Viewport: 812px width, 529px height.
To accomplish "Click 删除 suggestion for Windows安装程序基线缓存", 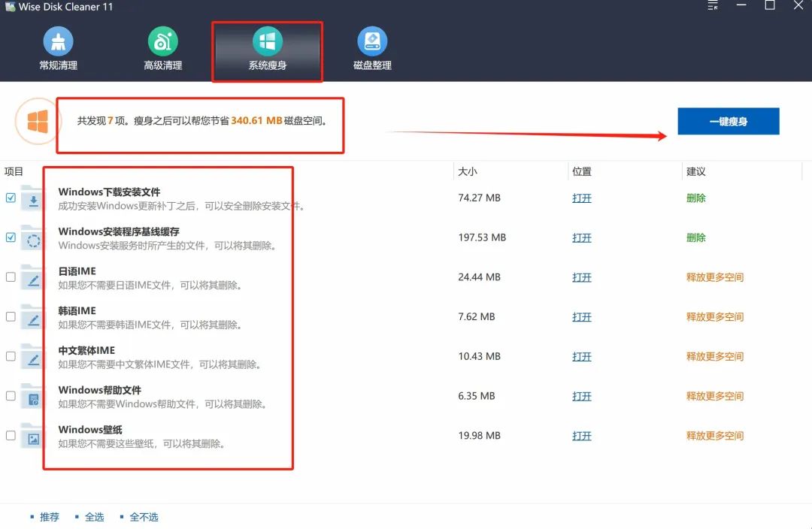I will [696, 237].
